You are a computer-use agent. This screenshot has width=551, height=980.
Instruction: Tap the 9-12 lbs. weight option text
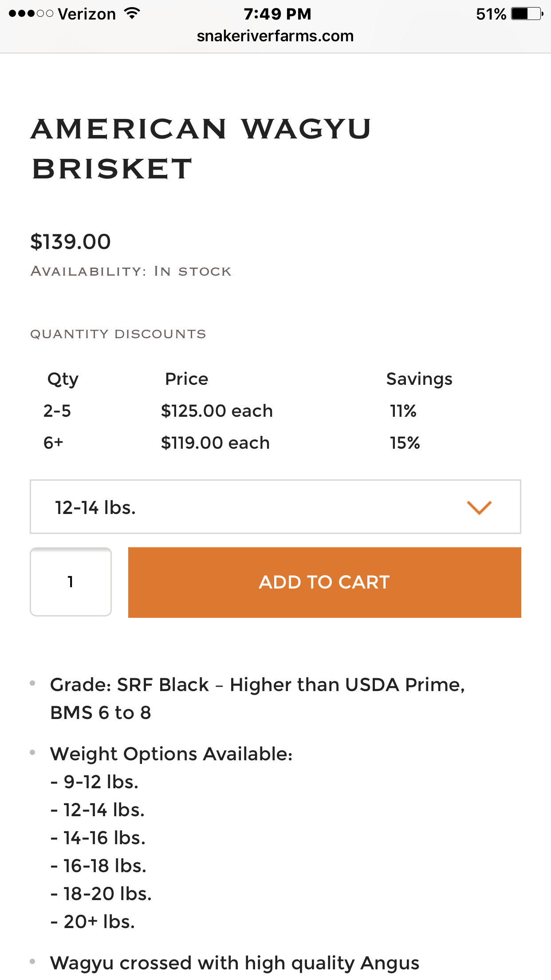(101, 782)
